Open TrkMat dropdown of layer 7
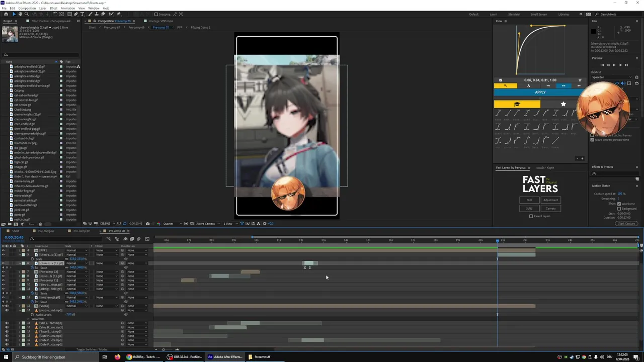 pos(107,271)
